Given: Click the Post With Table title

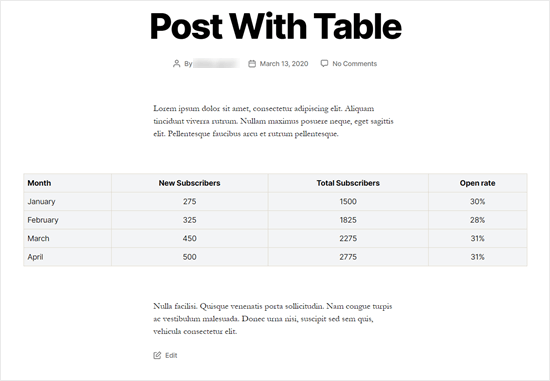Looking at the screenshot, I should click(276, 26).
